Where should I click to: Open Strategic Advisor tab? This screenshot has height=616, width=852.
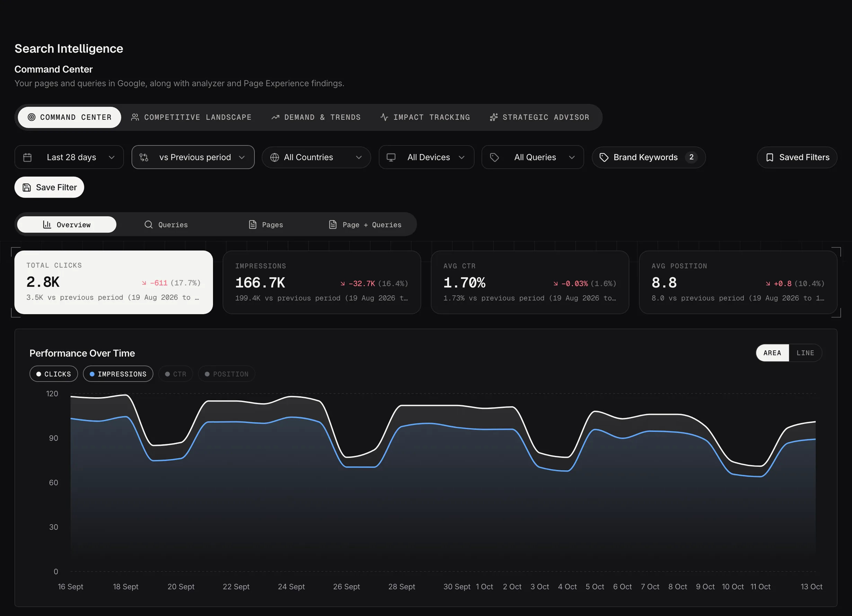coord(540,117)
